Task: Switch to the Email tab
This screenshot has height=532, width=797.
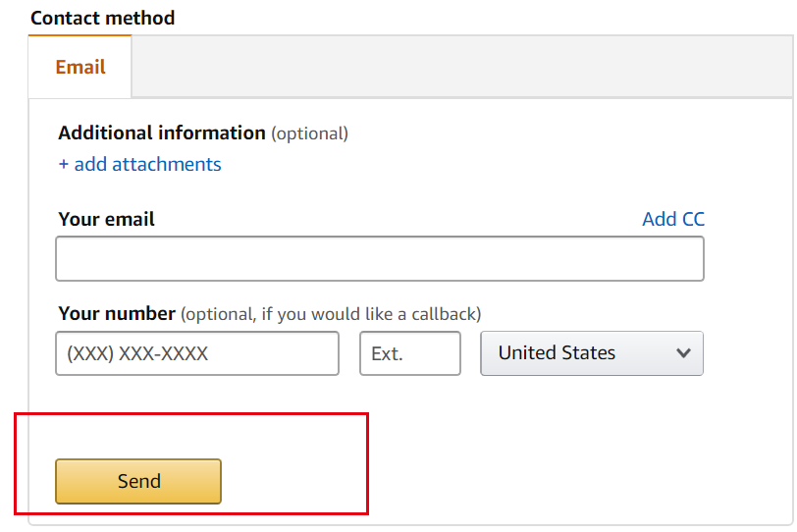Action: [80, 68]
